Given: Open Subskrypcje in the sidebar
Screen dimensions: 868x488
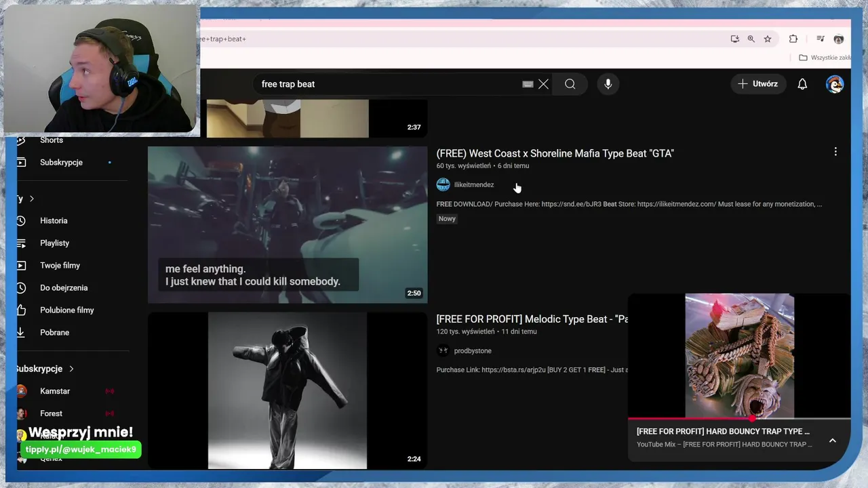Looking at the screenshot, I should point(61,163).
